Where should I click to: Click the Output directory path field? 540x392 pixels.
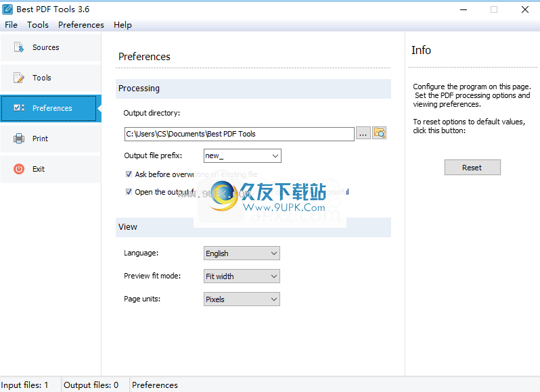(x=240, y=134)
